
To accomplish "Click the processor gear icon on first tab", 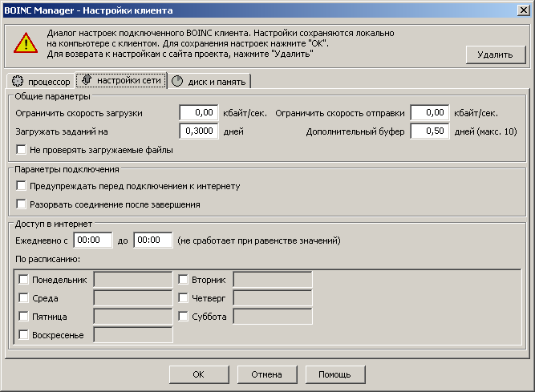I will [18, 81].
